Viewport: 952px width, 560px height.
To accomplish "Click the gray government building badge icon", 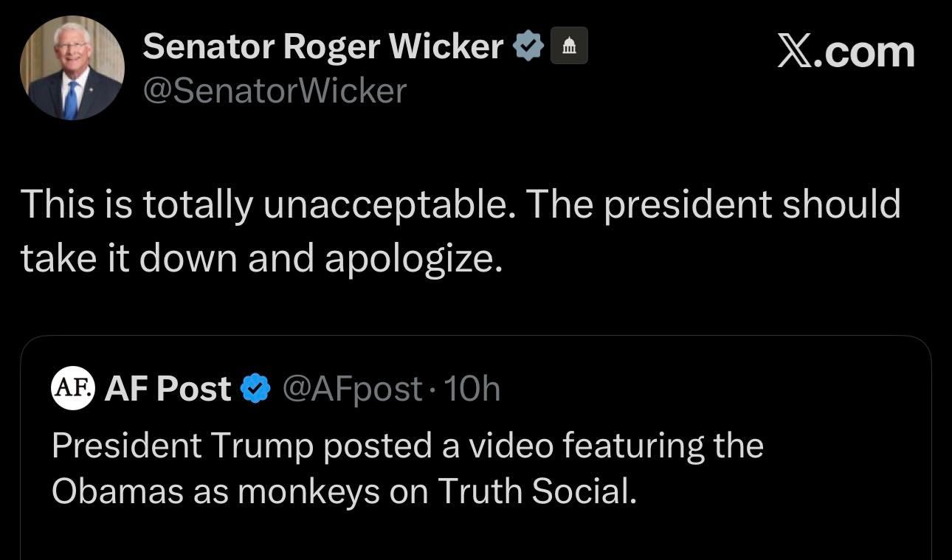I will point(569,47).
